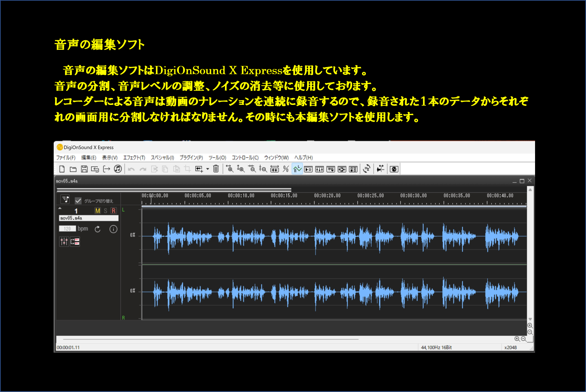Viewport: 586px width, 392px height.
Task: Undo the last edit
Action: click(x=131, y=169)
